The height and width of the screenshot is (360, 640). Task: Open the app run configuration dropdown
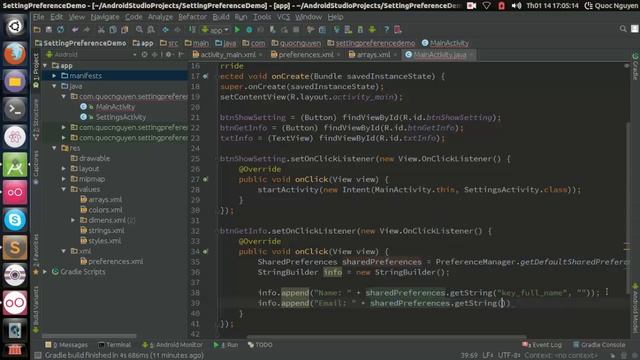point(215,29)
